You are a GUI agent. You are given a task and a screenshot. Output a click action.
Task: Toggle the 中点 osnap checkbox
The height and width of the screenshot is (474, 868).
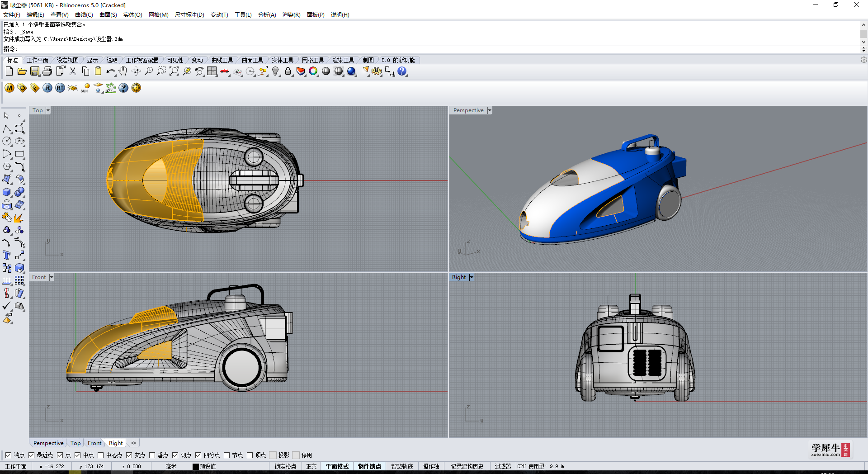click(x=77, y=455)
